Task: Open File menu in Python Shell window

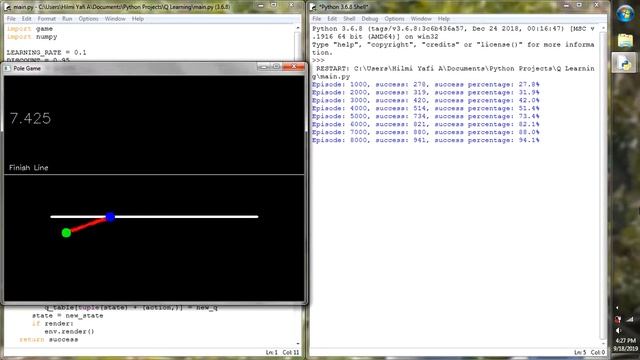Action: coord(317,19)
